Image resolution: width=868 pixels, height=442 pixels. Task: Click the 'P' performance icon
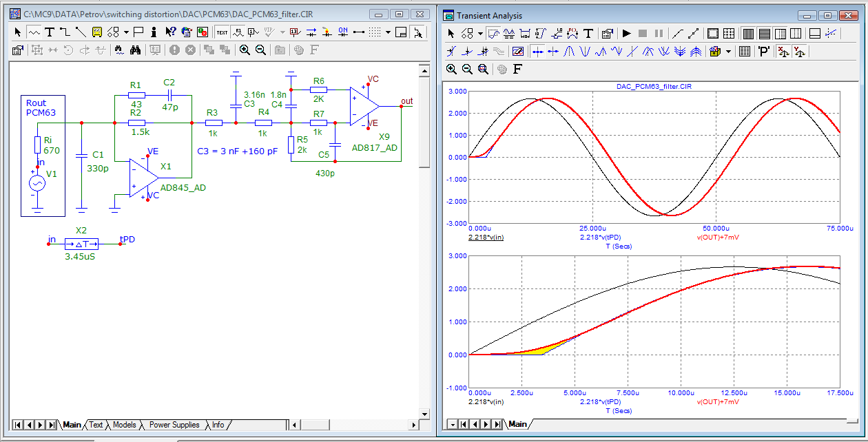763,51
